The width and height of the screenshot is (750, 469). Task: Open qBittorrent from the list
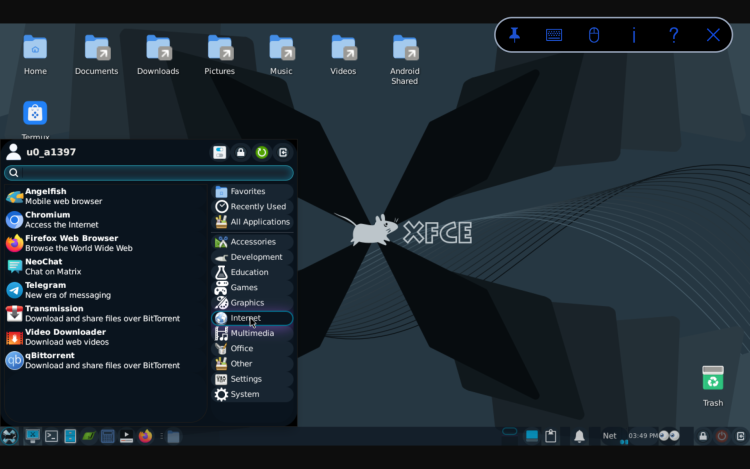(x=106, y=360)
